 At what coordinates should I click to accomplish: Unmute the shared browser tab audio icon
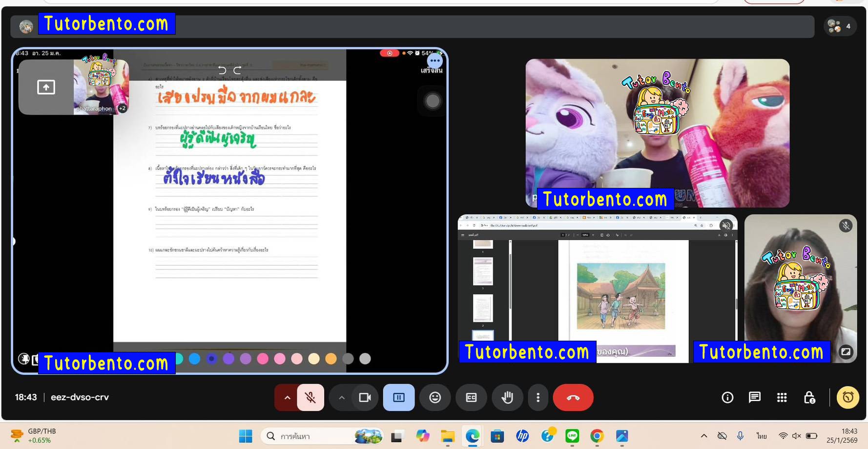pyautogui.click(x=727, y=225)
